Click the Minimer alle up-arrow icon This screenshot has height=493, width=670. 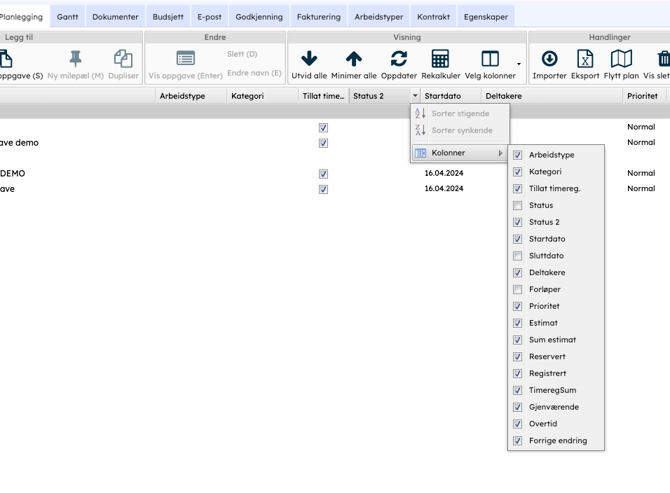click(354, 59)
